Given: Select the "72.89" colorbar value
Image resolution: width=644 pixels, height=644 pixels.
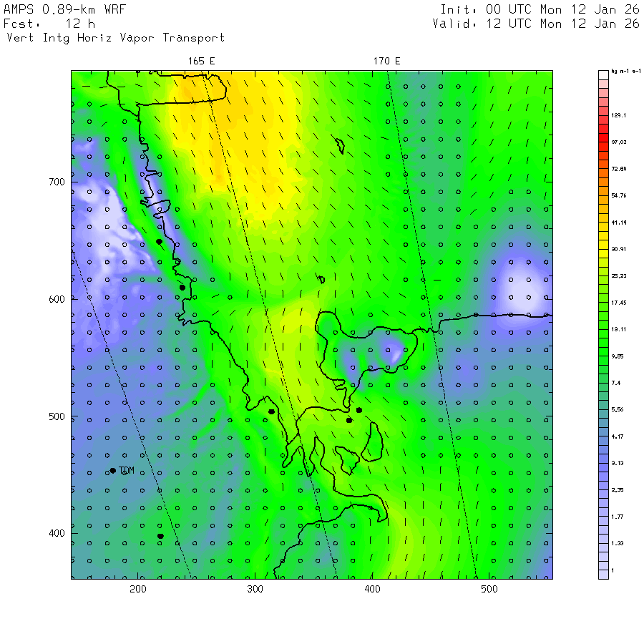Looking at the screenshot, I should [618, 169].
